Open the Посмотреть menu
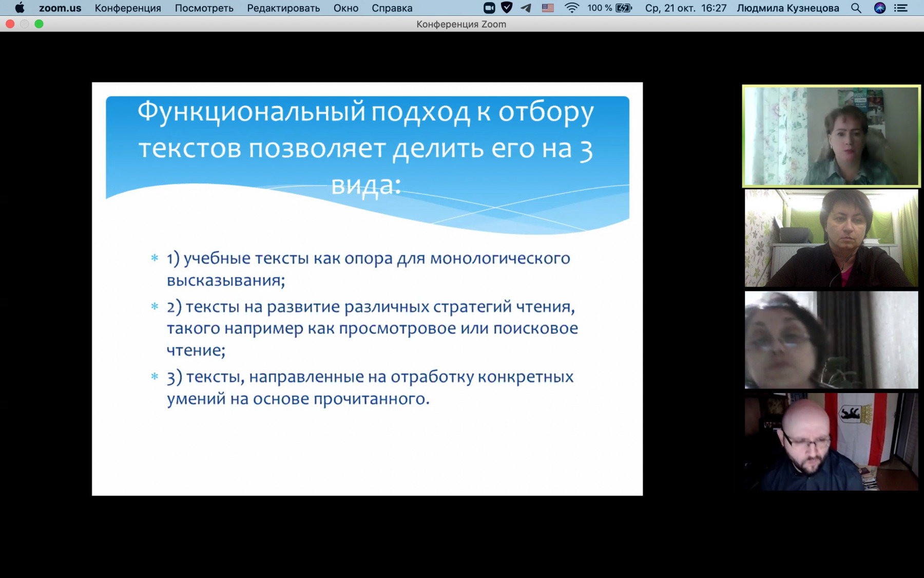Image resolution: width=924 pixels, height=578 pixels. point(204,8)
